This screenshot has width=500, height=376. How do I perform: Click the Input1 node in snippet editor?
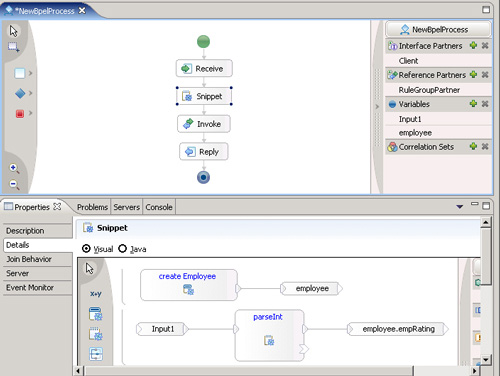(162, 329)
